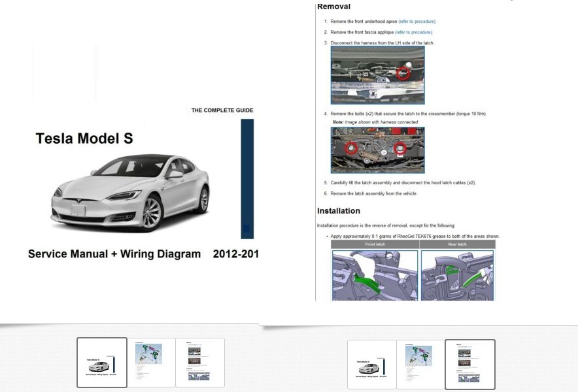Open the green parts diagram thumbnail in right gallery
This screenshot has height=392, width=578.
[420, 365]
